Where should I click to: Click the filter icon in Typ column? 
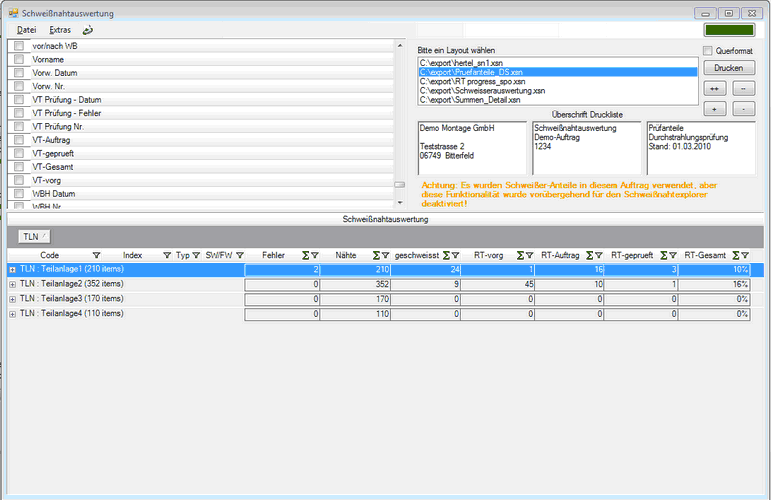195,256
